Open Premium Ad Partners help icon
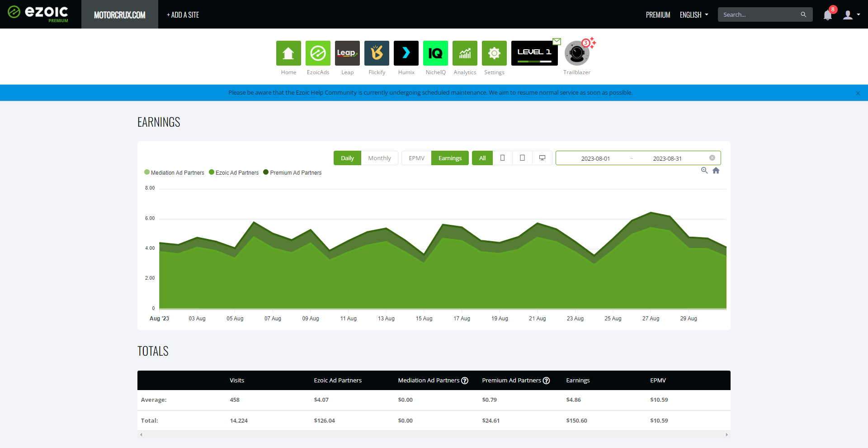This screenshot has width=868, height=448. click(x=546, y=381)
